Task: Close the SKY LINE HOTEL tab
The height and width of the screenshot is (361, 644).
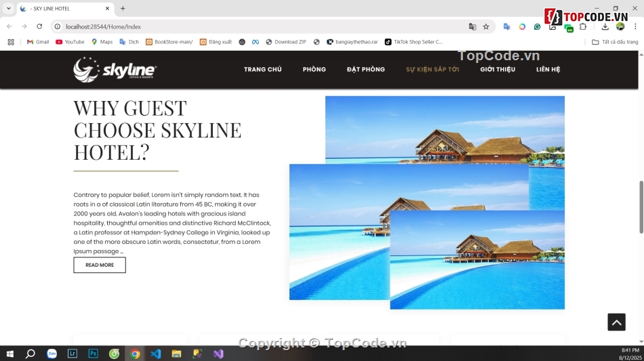Action: click(107, 8)
